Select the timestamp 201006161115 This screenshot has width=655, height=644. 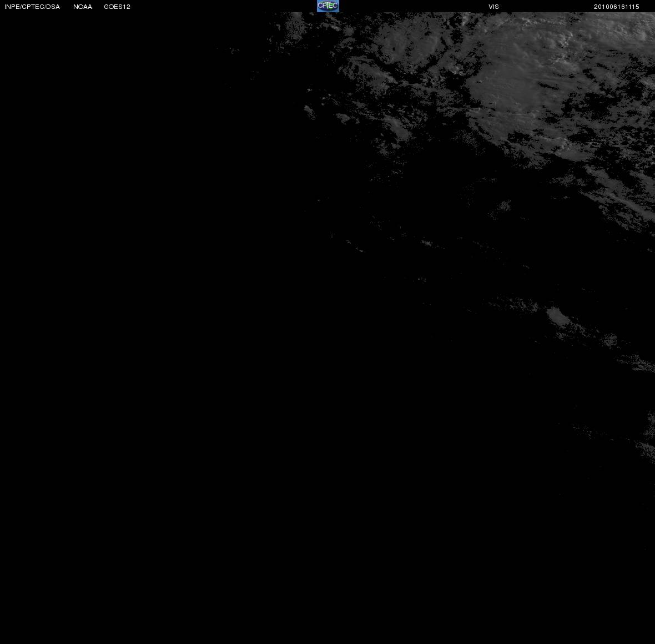617,7
